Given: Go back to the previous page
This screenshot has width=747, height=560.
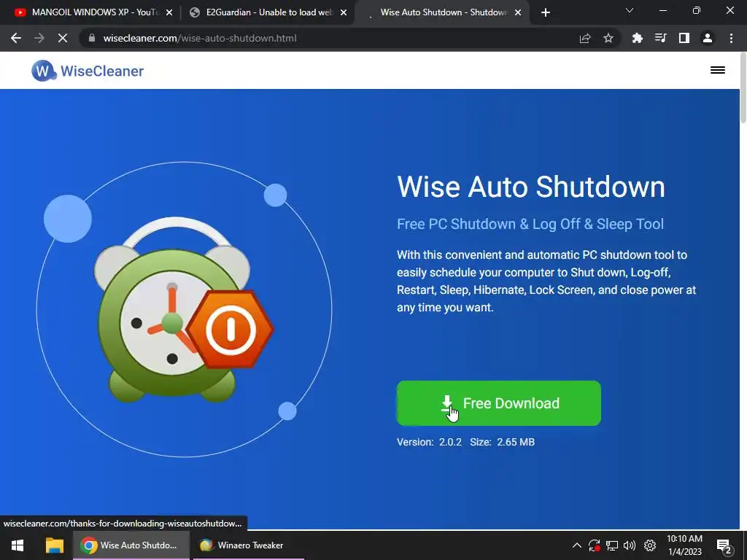Looking at the screenshot, I should point(16,38).
